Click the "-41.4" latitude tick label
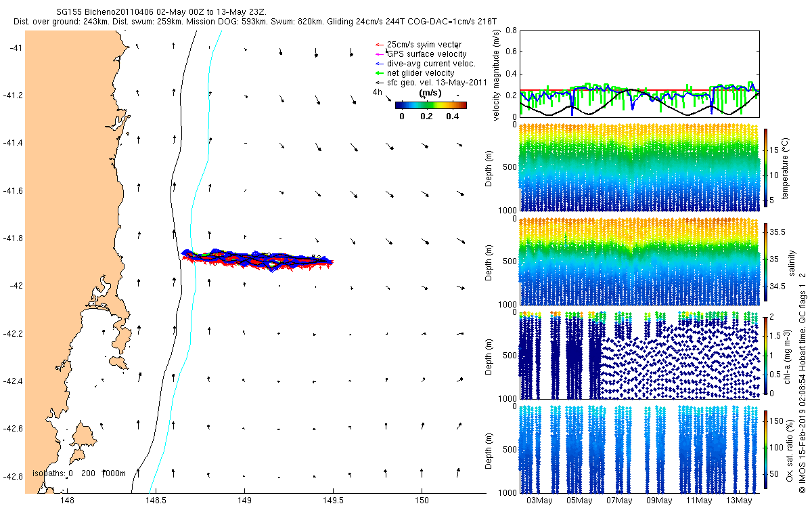This screenshot has width=812, height=508. (x=13, y=143)
